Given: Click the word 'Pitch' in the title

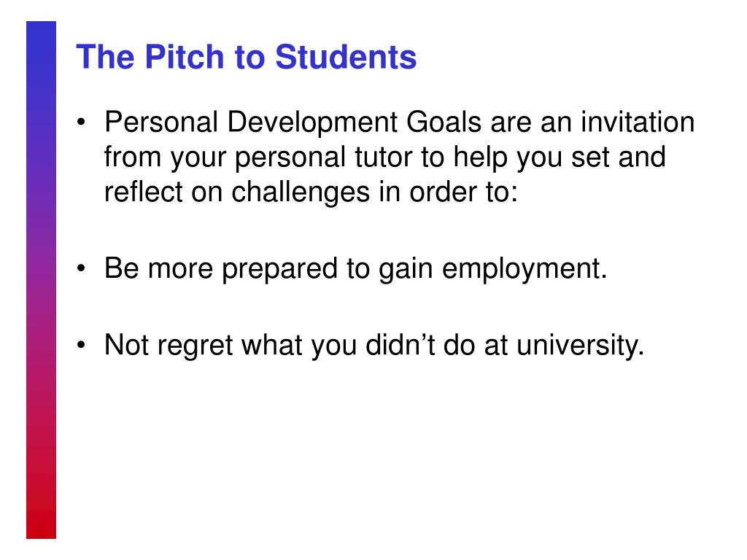Looking at the screenshot, I should tap(185, 57).
